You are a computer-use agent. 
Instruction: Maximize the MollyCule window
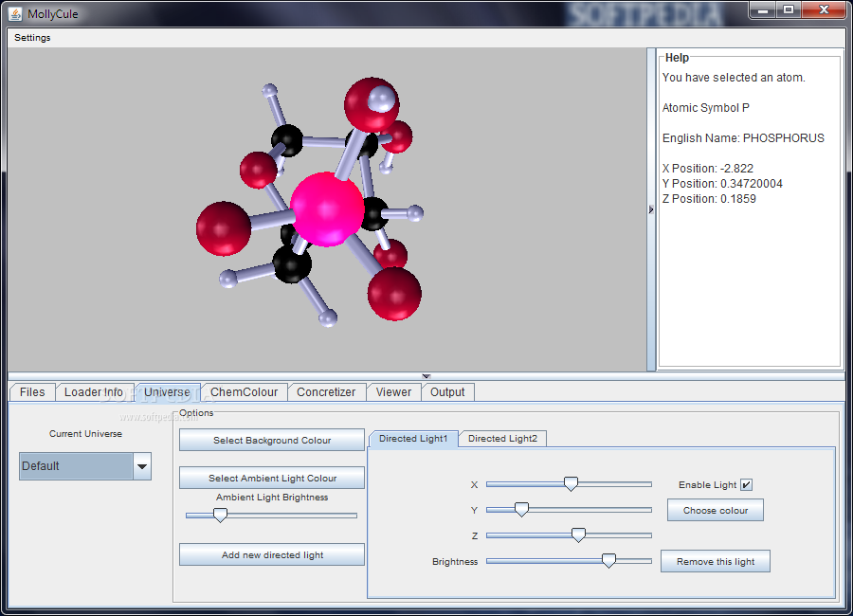[x=789, y=9]
